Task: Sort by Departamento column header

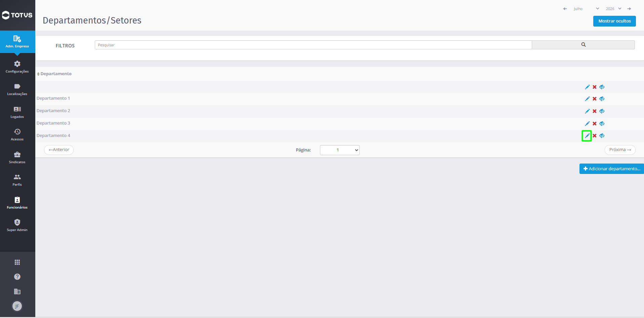Action: pyautogui.click(x=54, y=74)
